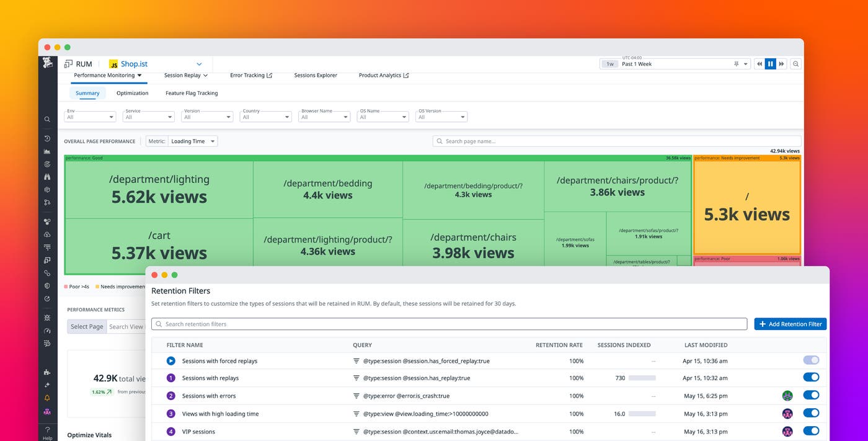Step the time range backward
This screenshot has height=441, width=868.
point(759,64)
